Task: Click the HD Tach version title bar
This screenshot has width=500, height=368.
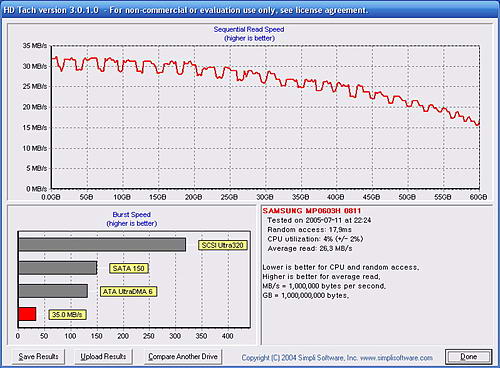Action: pos(250,10)
